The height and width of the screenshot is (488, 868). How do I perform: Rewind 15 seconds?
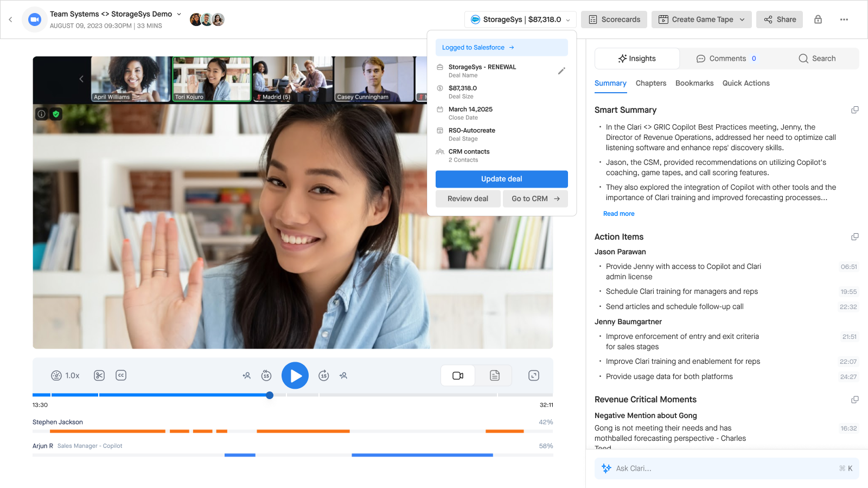[x=266, y=375]
